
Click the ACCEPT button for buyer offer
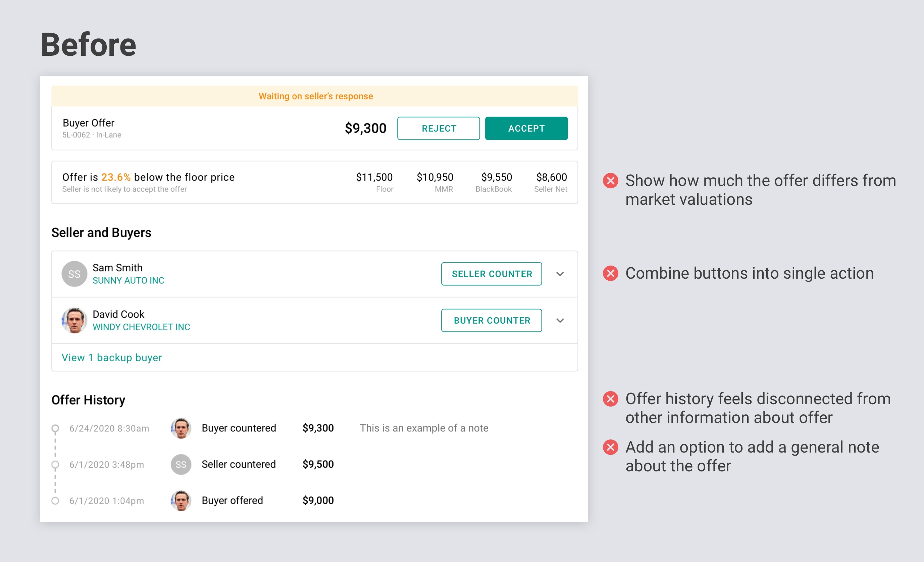527,128
